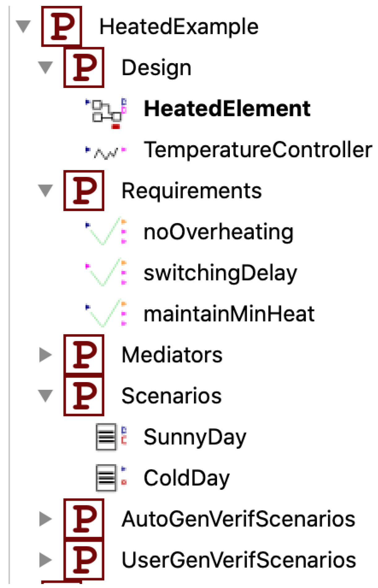Expand the Mediators package
378x588 pixels.
(45, 355)
